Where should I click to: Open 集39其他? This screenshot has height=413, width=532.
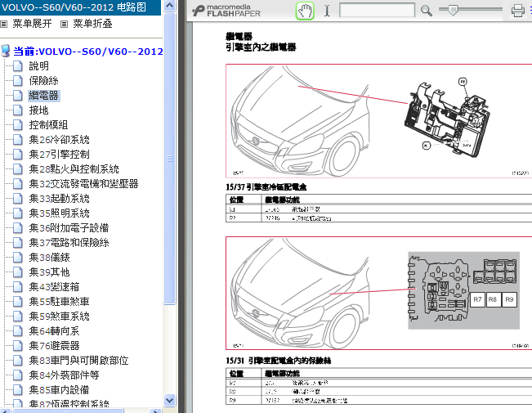click(49, 272)
